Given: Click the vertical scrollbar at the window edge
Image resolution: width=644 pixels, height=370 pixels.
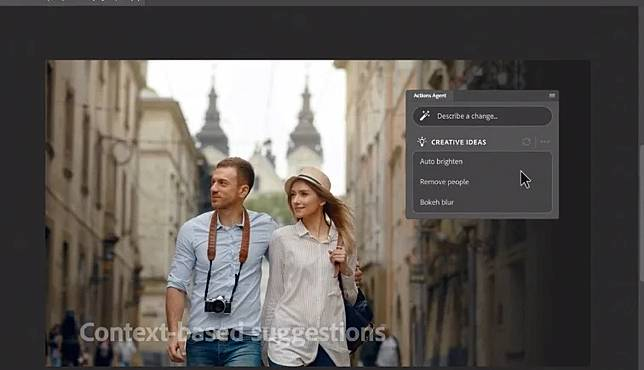Looking at the screenshot, I should [641, 214].
